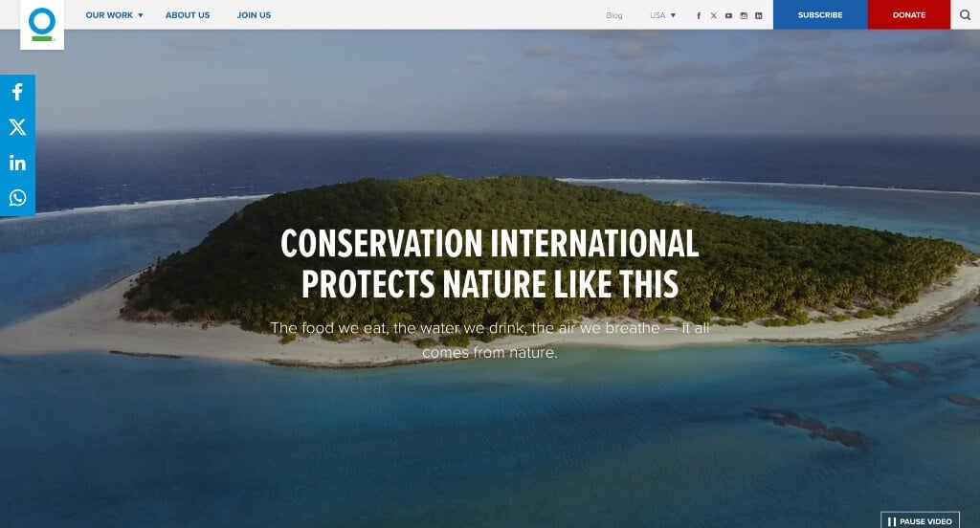Share on LinkedIn from the side bar
The width and height of the screenshot is (980, 528).
[x=17, y=163]
